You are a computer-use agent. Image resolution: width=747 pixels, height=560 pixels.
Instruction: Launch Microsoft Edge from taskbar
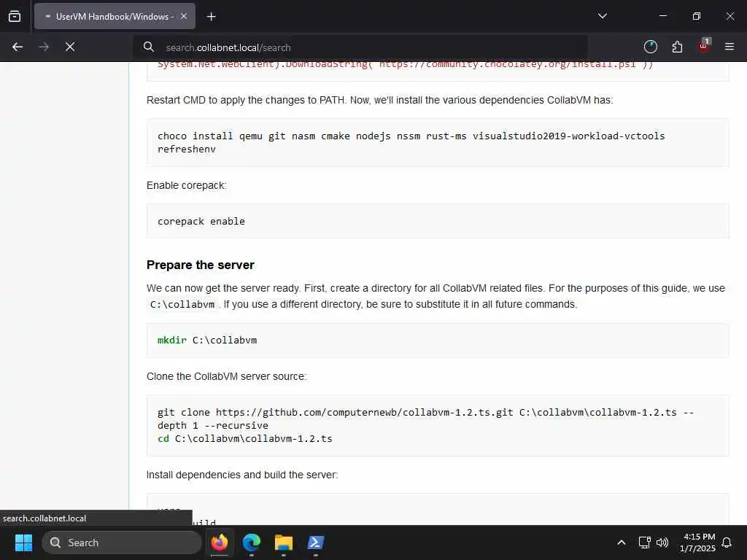(251, 542)
